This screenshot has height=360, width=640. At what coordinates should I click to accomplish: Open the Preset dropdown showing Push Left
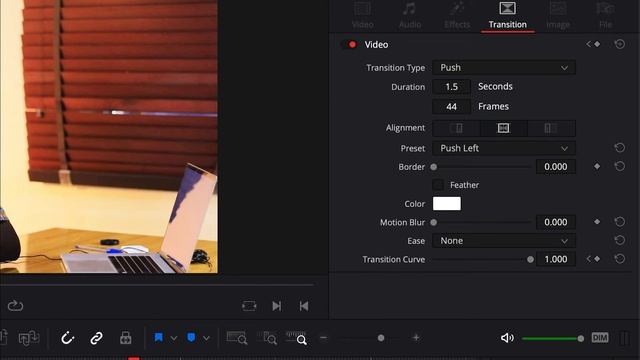[504, 148]
